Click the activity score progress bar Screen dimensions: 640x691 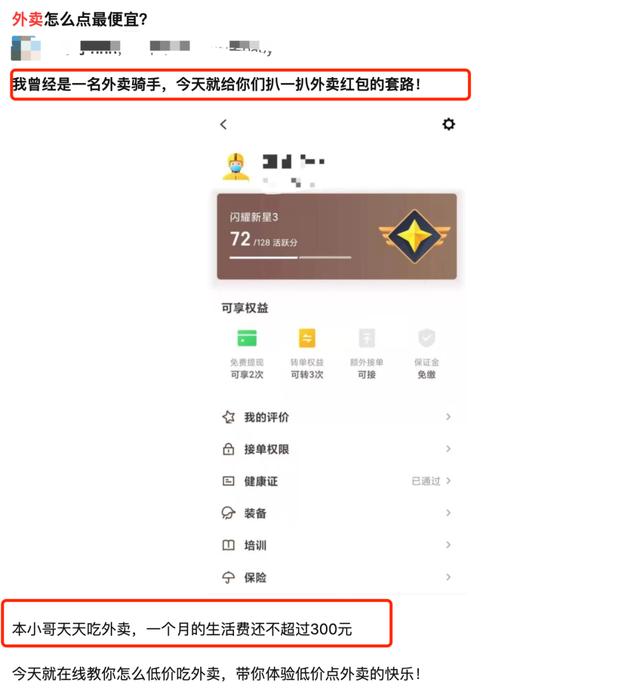tap(290, 257)
